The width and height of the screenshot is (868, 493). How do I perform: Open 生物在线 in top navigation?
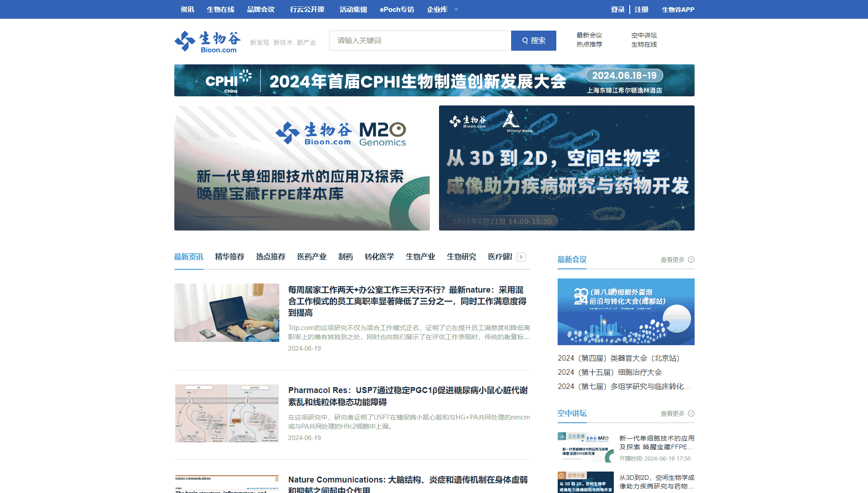pyautogui.click(x=220, y=10)
